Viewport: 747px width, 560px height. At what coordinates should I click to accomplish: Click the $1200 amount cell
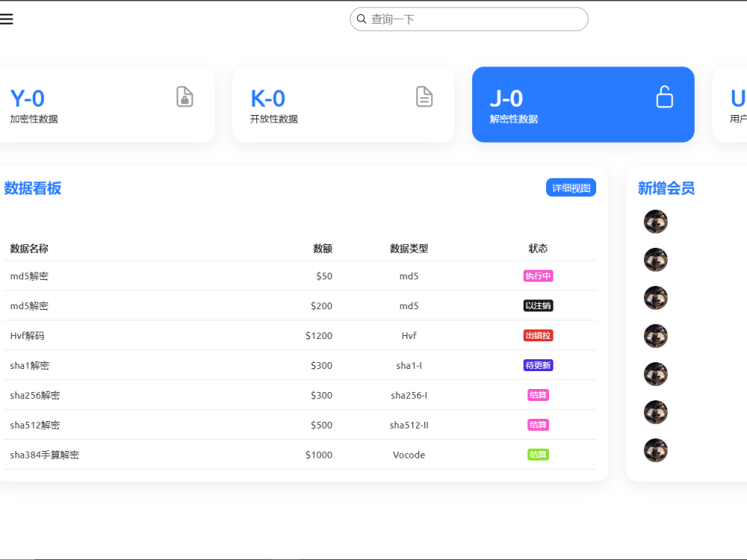coord(319,336)
